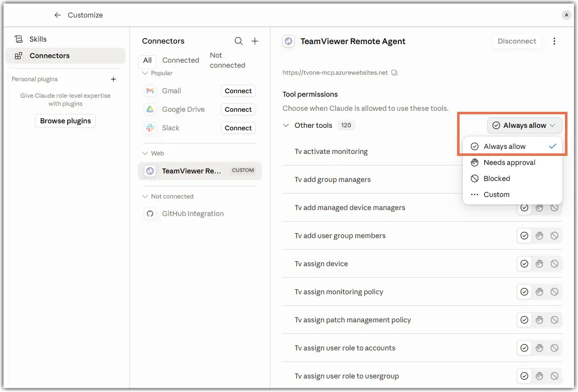Switch to the Connected tab
Image resolution: width=578 pixels, height=392 pixels.
181,61
